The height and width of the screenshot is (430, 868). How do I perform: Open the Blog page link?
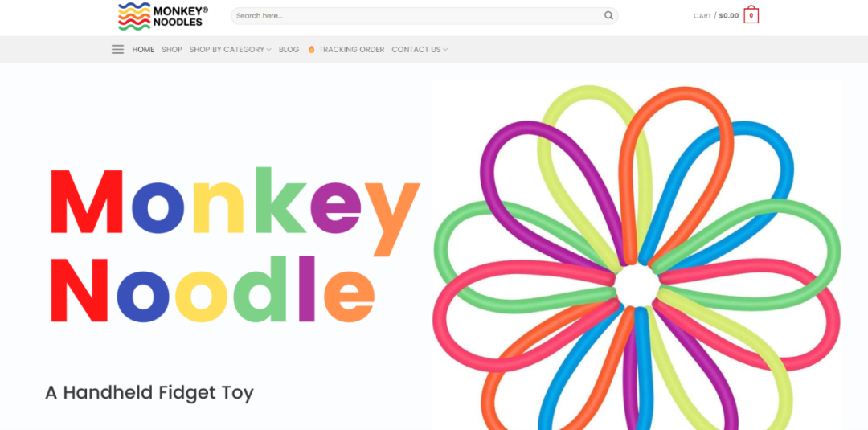pos(289,49)
